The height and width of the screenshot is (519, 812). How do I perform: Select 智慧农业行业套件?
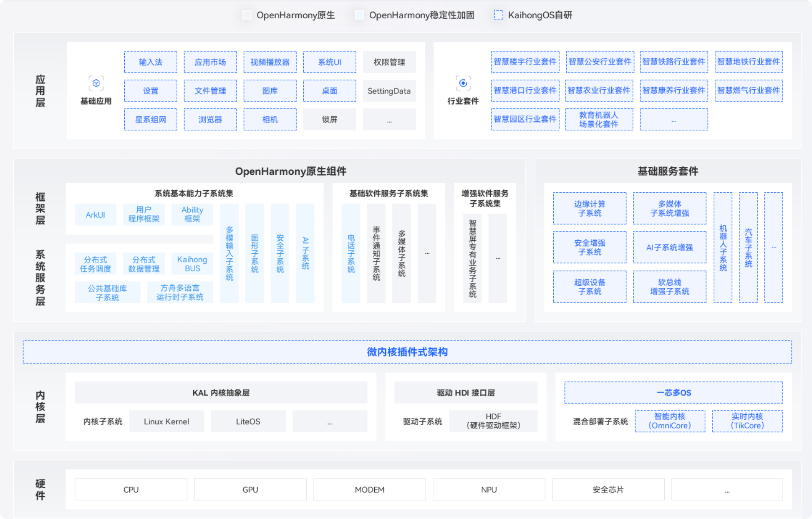pos(599,91)
